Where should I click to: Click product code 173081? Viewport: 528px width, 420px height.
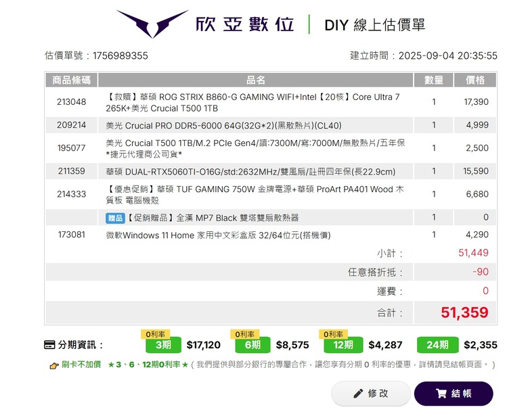(71, 235)
